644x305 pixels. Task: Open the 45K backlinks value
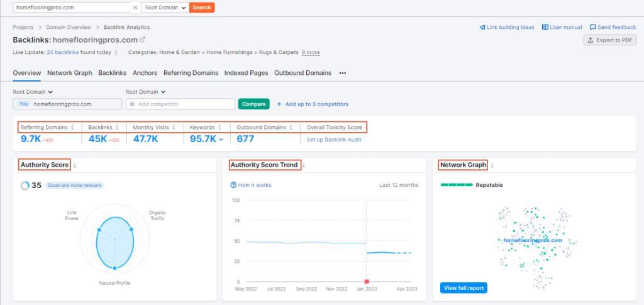tap(97, 139)
